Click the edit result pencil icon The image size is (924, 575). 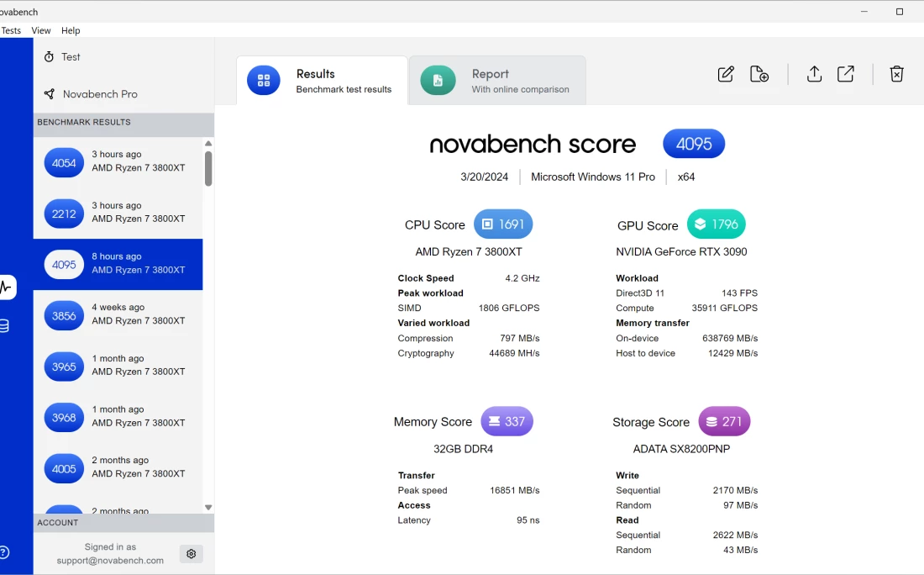[x=726, y=74]
